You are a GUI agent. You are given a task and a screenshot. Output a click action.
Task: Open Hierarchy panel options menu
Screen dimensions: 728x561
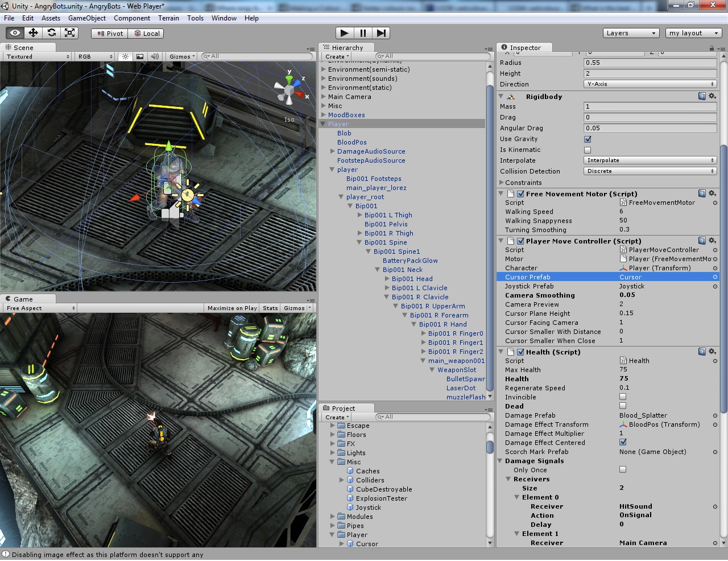[x=489, y=49]
